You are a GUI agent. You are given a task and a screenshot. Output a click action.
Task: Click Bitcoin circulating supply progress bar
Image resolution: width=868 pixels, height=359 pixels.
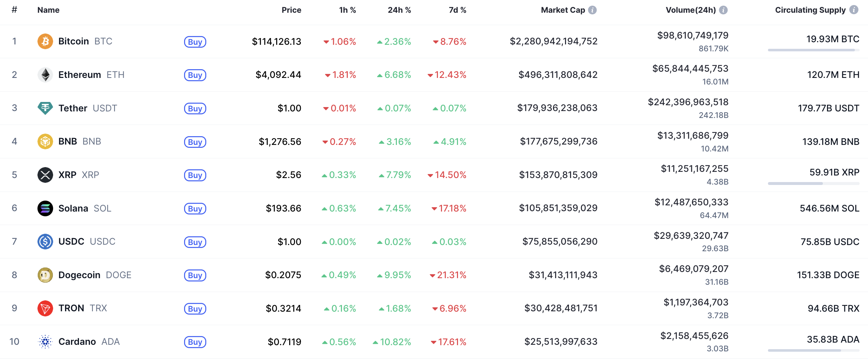pos(813,50)
